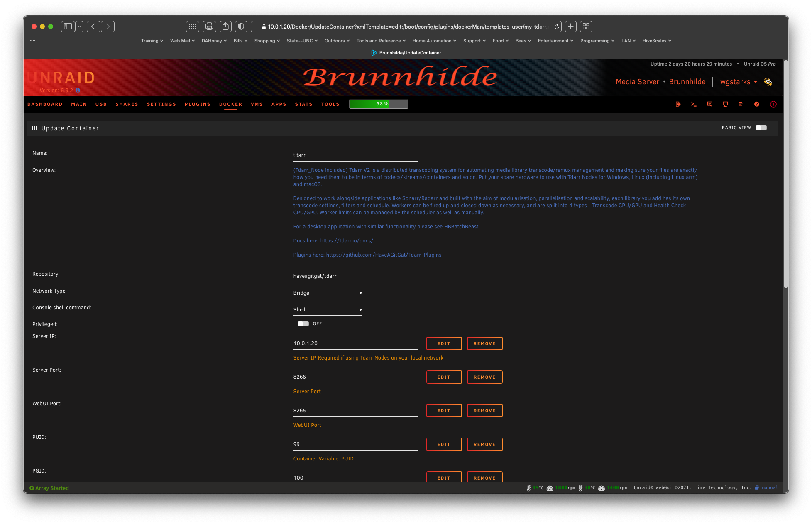Open the Plugins tab
This screenshot has height=524, width=812.
tap(198, 104)
